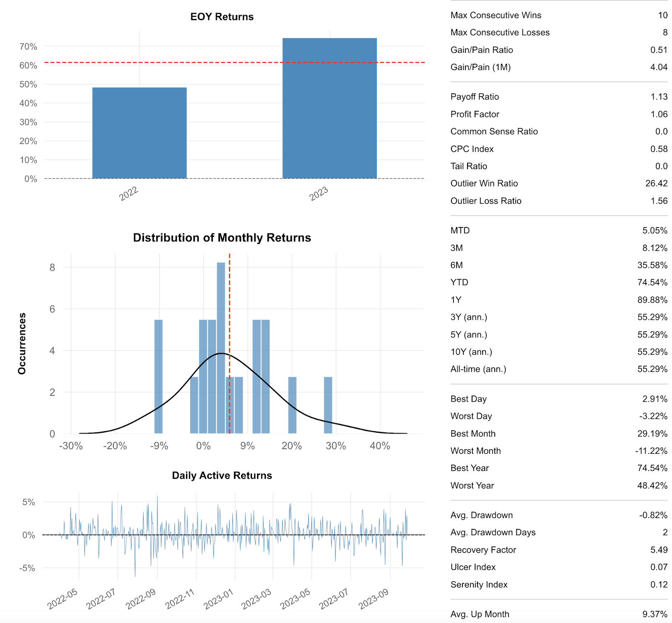
Task: Click the 3M value 8.12%
Action: (655, 248)
